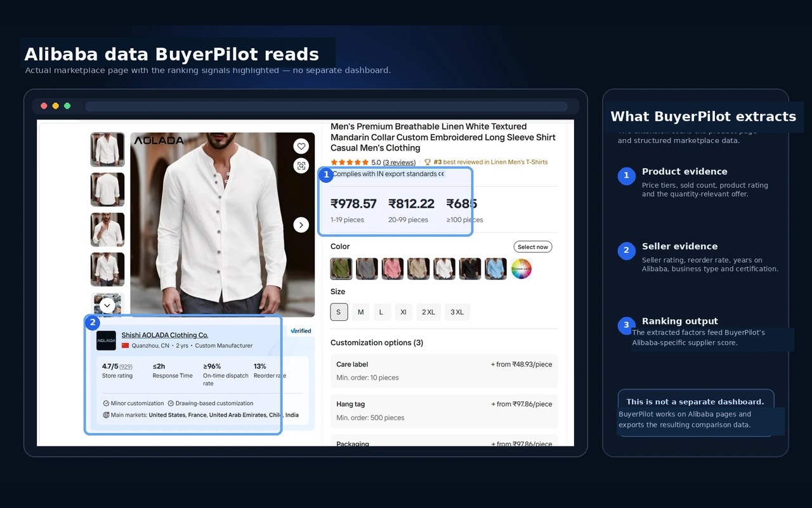Click the ≤2h Response Time value
Image resolution: width=812 pixels, height=508 pixels.
pos(159,366)
